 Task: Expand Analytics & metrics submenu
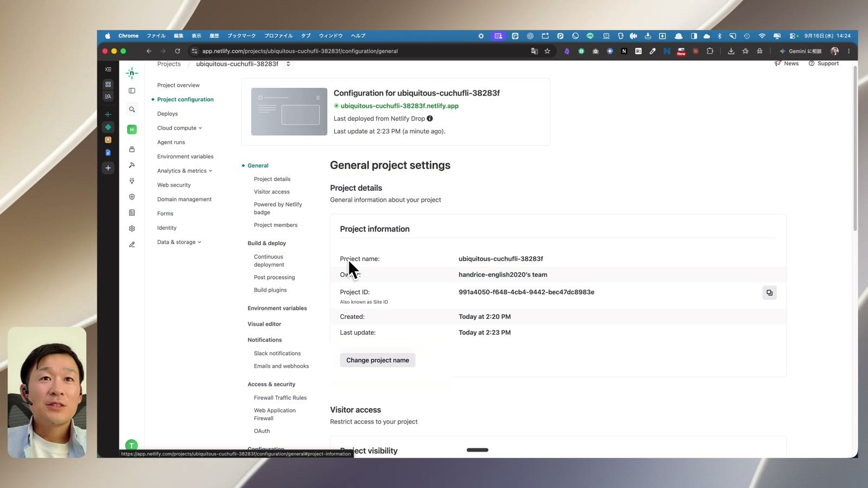pos(184,171)
